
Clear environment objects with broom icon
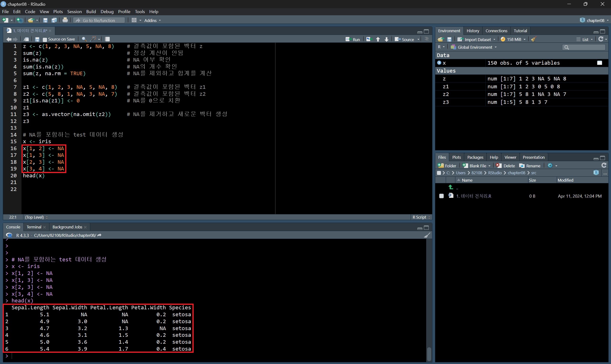pyautogui.click(x=533, y=39)
